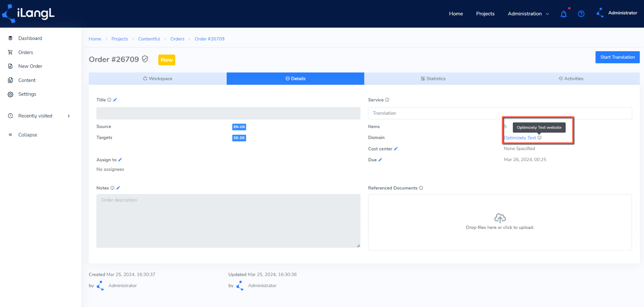Open the help question mark icon

pyautogui.click(x=581, y=14)
